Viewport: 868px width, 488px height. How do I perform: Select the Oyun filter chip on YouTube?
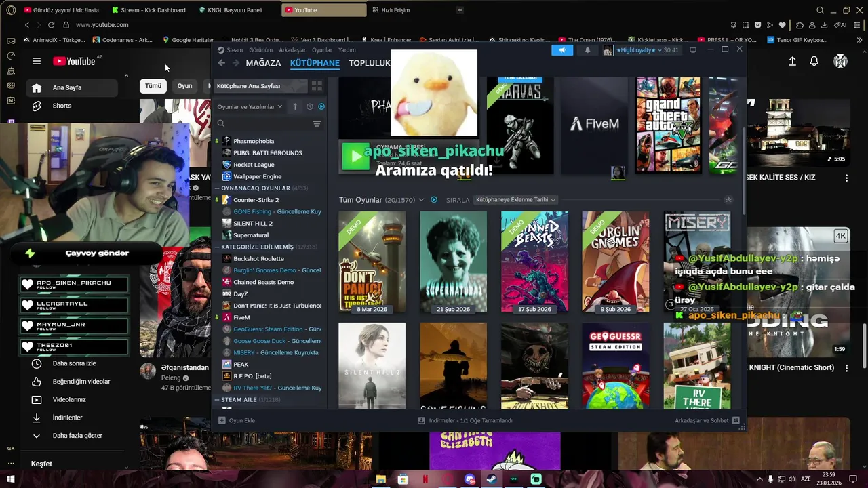184,86
